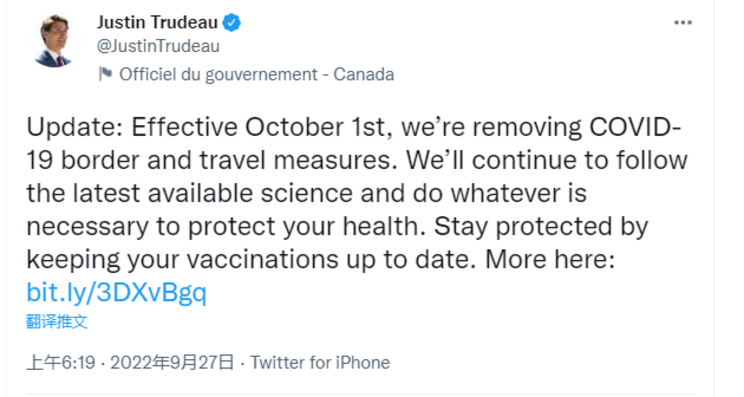Open the Twitter for iPhone source link
The width and height of the screenshot is (744, 397).
pyautogui.click(x=320, y=363)
